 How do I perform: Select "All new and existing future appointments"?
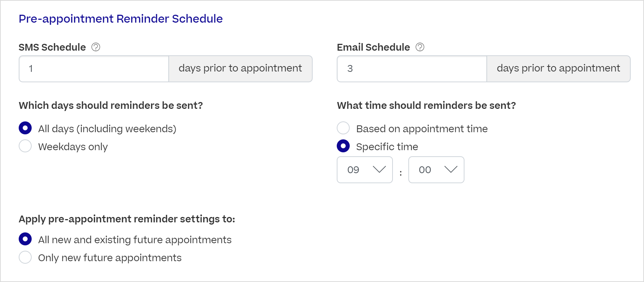[x=25, y=239]
